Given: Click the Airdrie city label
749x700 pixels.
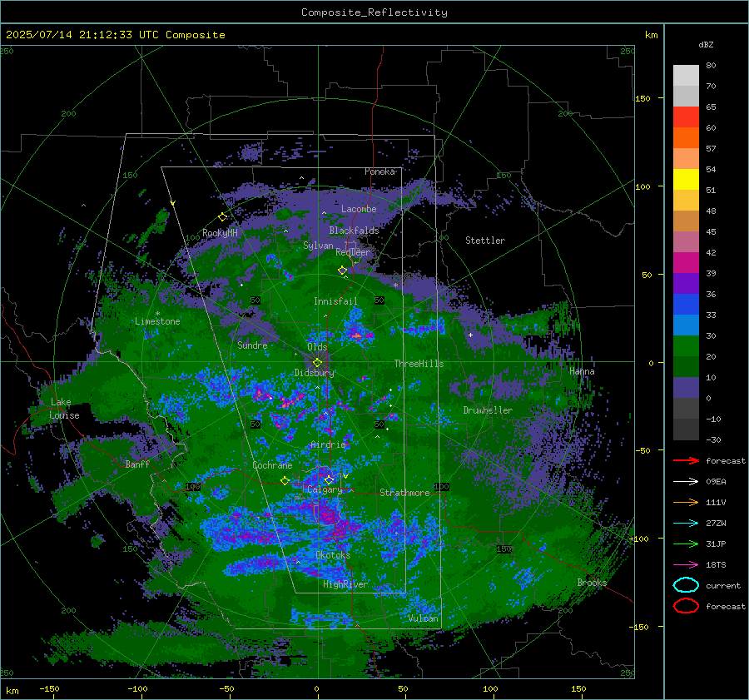Looking at the screenshot, I should 328,444.
